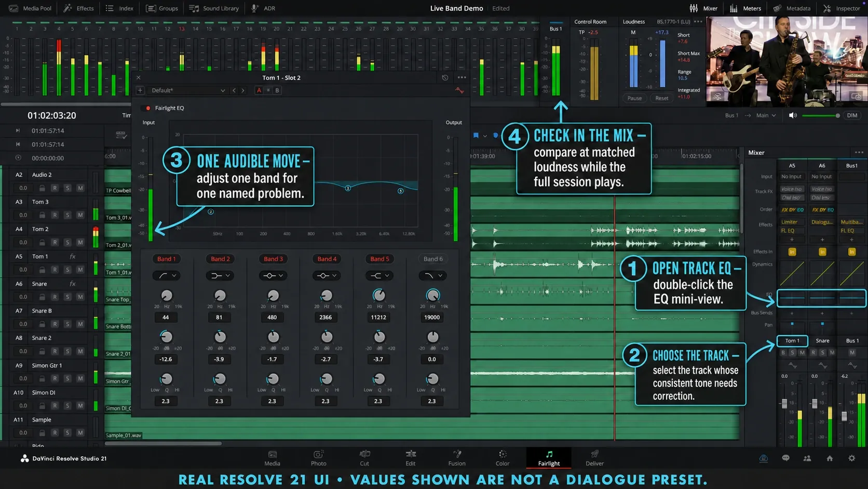Switch to the Fusion page
The width and height of the screenshot is (868, 489).
click(457, 458)
